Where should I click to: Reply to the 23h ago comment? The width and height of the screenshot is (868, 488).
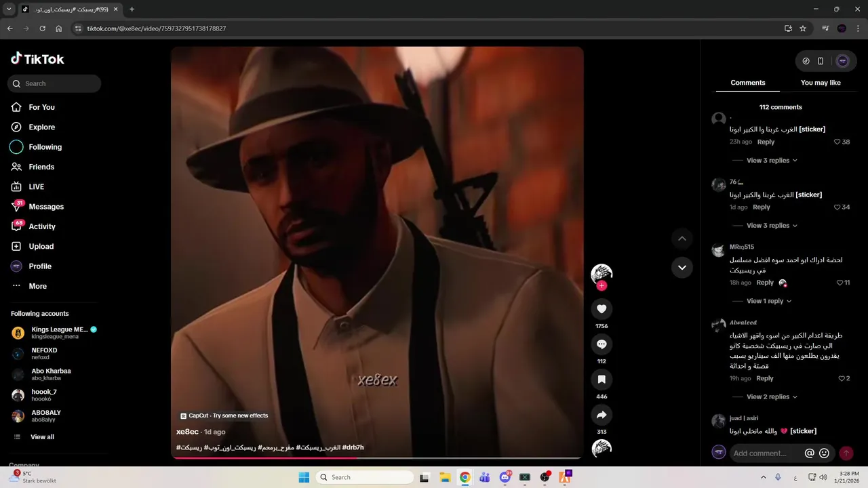click(x=766, y=142)
